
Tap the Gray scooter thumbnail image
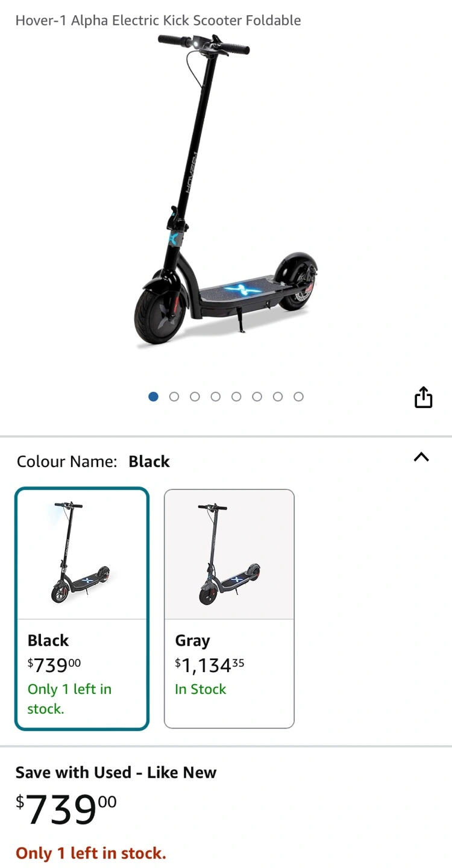[x=229, y=553]
